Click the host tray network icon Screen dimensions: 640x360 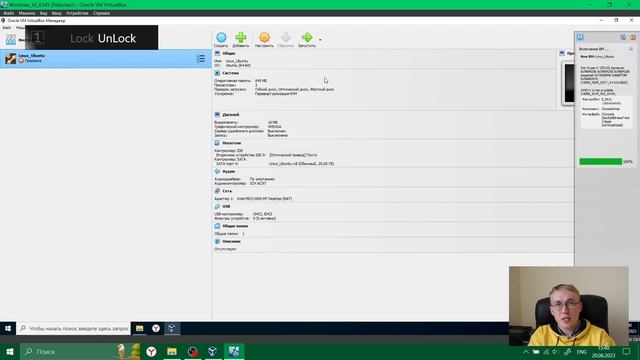546,352
